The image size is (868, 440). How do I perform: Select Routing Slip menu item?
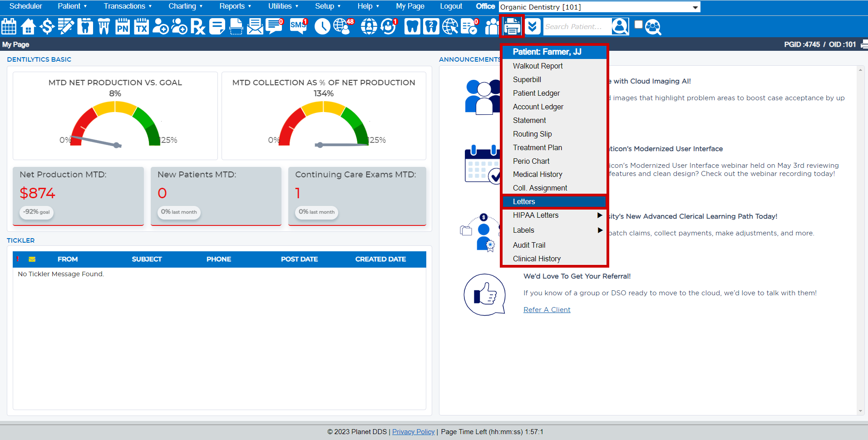554,134
